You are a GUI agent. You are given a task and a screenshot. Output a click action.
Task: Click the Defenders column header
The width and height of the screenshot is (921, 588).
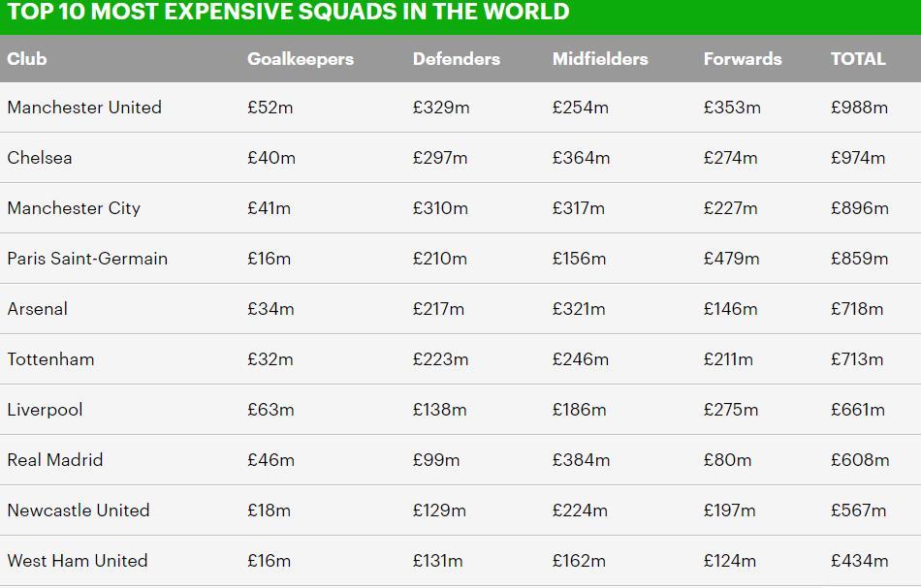(x=457, y=59)
